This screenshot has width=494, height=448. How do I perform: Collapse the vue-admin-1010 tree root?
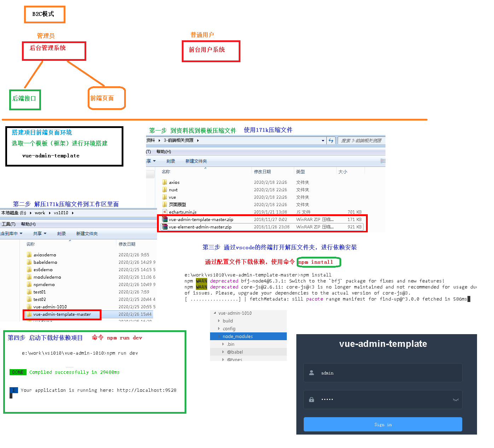215,313
